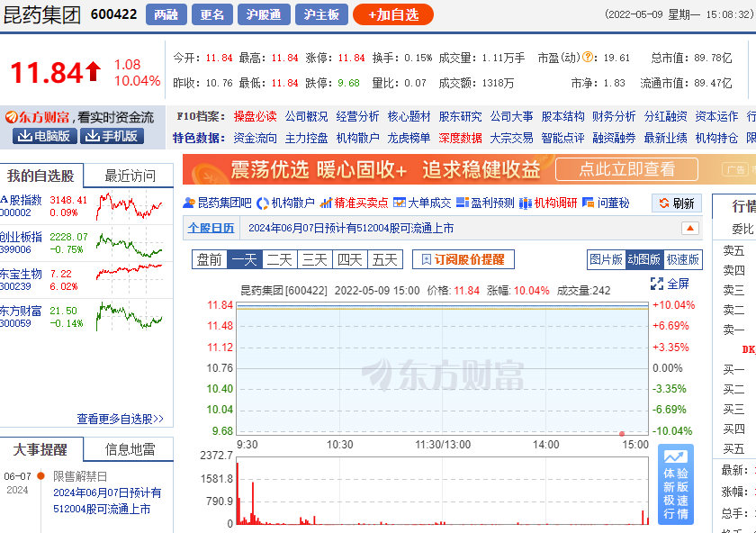Open the 机构持仓 link
The width and height of the screenshot is (756, 533).
tap(716, 139)
